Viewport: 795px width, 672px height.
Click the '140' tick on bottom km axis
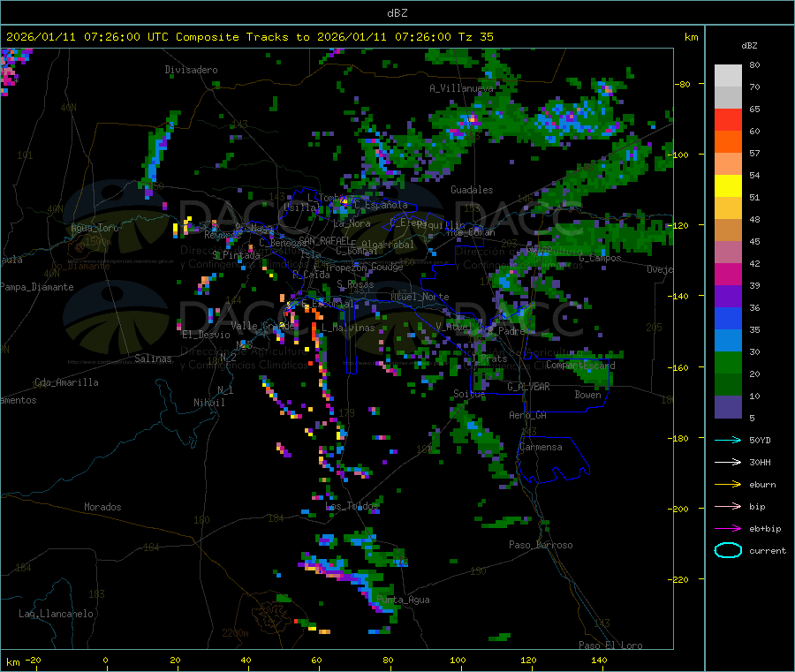599,661
